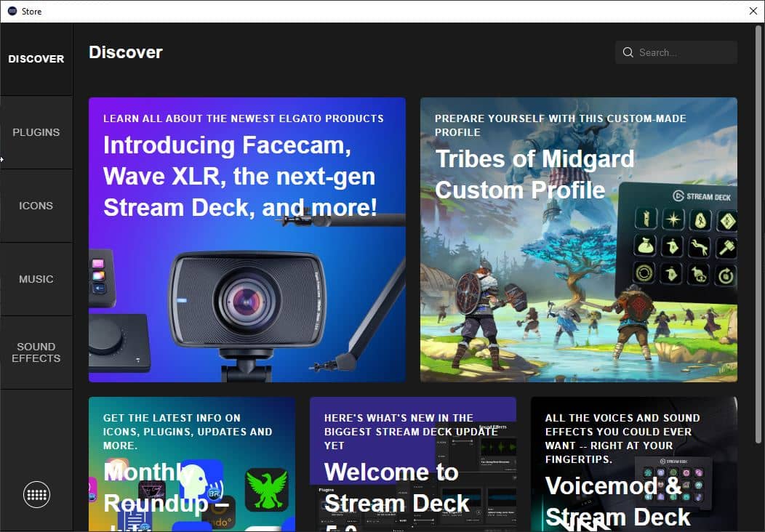Image resolution: width=765 pixels, height=532 pixels.
Task: Close the Store window
Action: point(753,11)
